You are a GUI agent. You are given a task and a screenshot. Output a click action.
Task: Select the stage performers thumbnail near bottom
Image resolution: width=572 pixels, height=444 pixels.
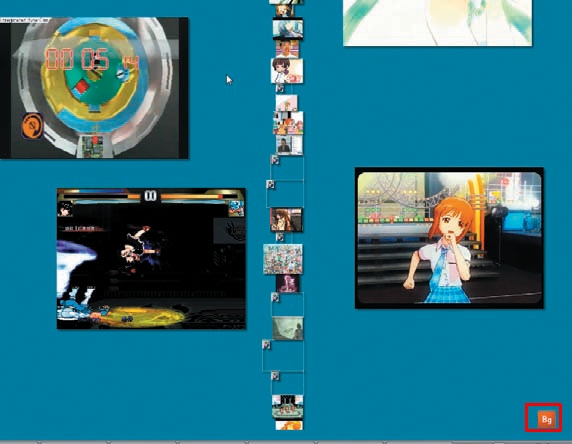[287, 406]
